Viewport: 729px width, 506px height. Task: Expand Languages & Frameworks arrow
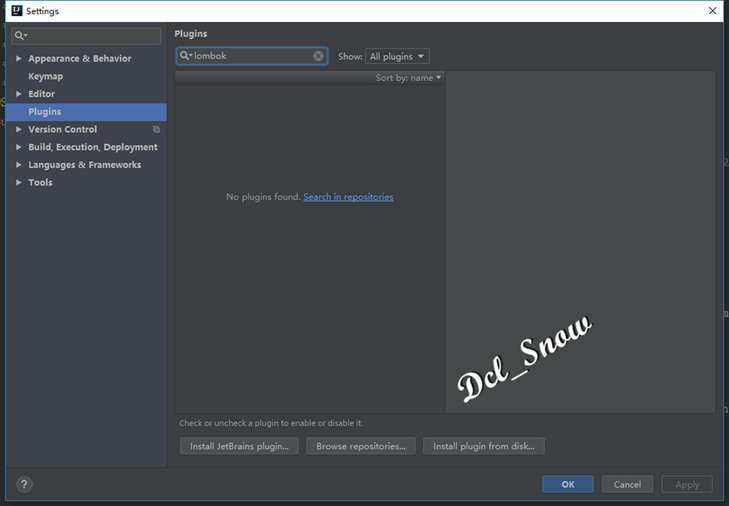tap(19, 164)
